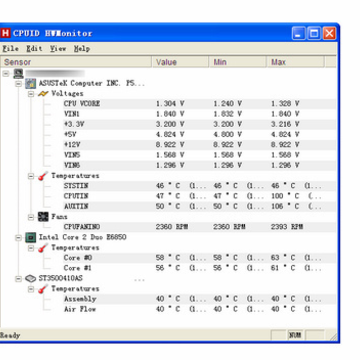Select the computer icon at the tree root
The image size is (360, 360).
tap(18, 73)
